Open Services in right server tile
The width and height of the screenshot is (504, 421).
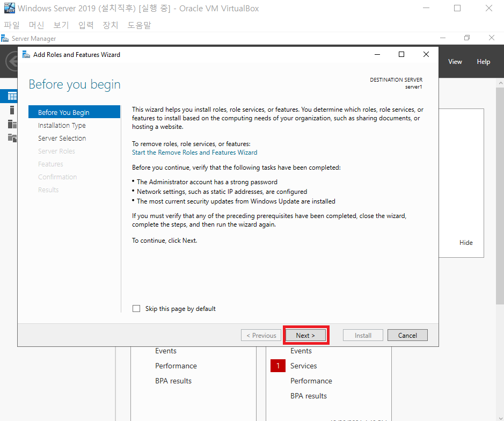point(303,366)
